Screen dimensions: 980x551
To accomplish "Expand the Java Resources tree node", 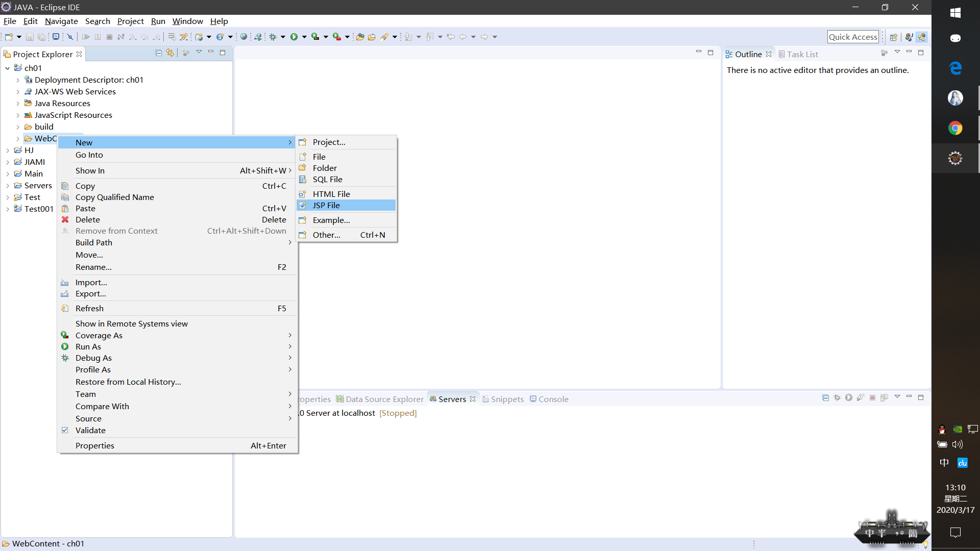I will coord(18,103).
